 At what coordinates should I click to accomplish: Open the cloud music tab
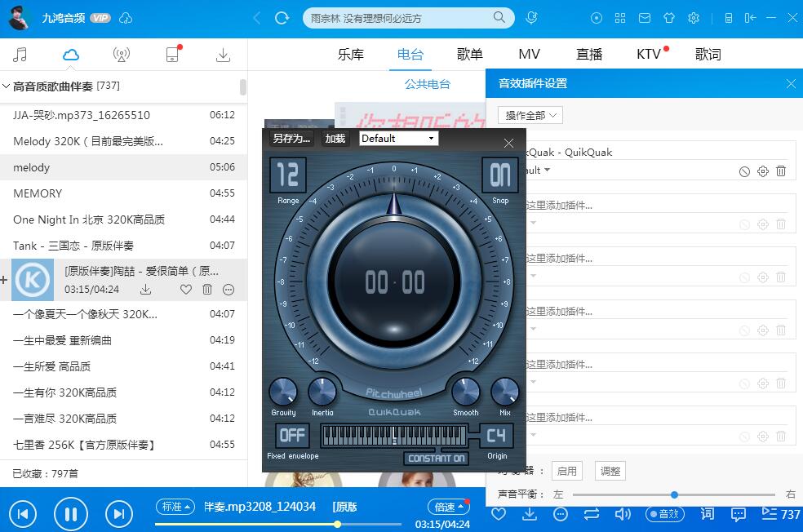point(71,55)
